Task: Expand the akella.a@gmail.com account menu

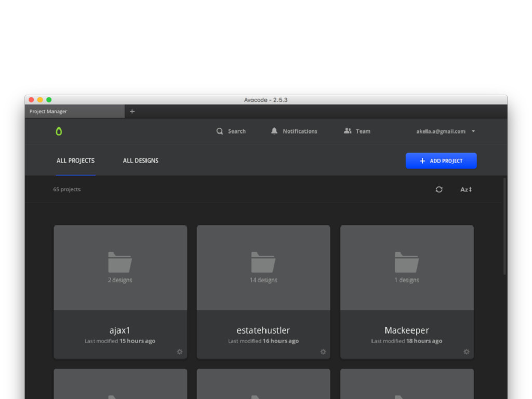Action: click(473, 131)
